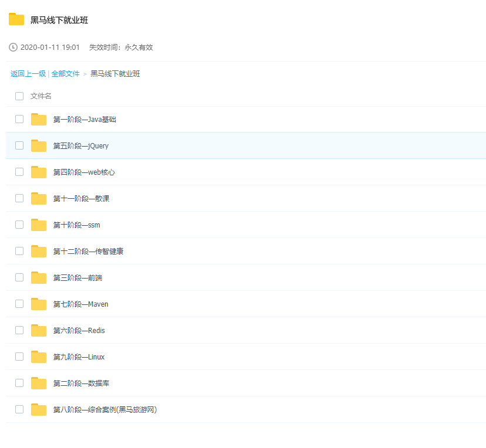Click the 文件名 column header
This screenshot has height=448, width=486.
pos(41,96)
